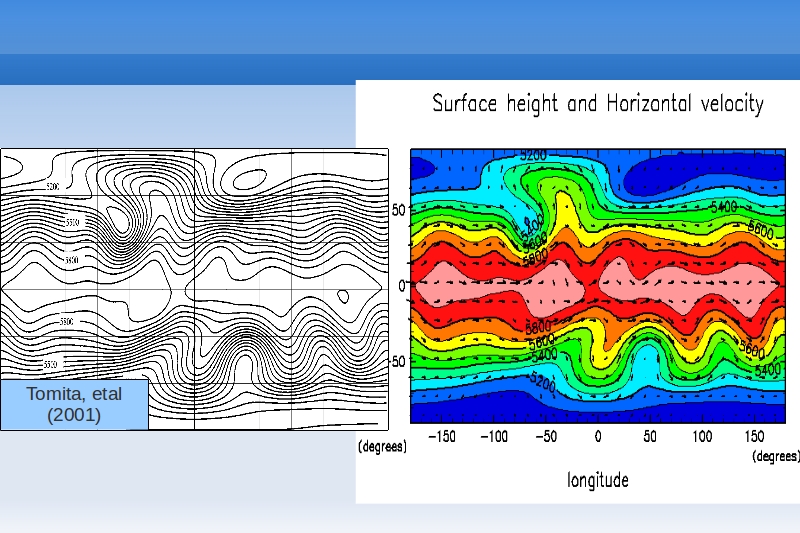Click the 'longitude' axis label

pos(598,480)
